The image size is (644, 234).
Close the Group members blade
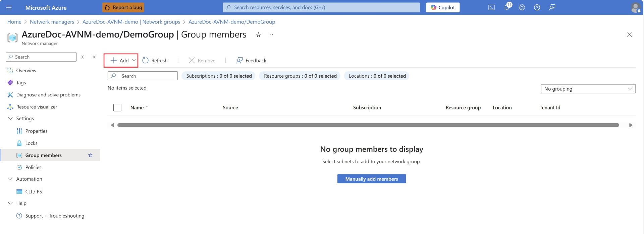pos(630,35)
